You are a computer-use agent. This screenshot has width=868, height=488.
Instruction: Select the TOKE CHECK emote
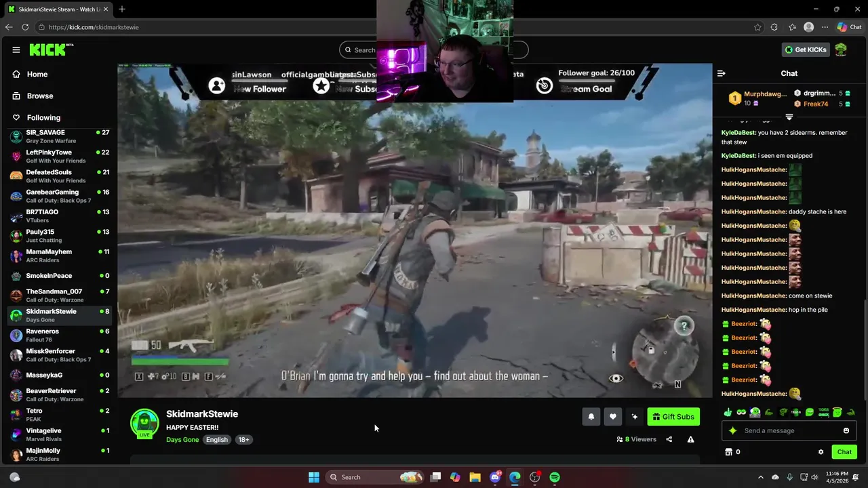(x=823, y=412)
